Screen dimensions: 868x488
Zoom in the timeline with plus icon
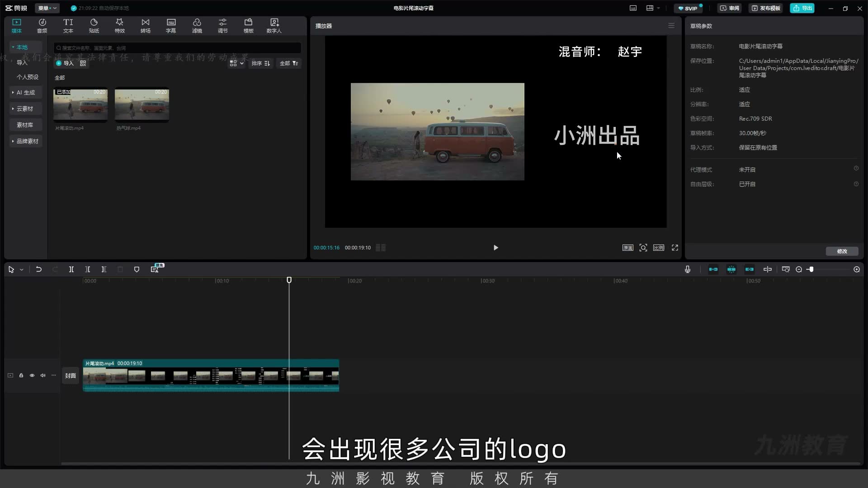tap(857, 269)
